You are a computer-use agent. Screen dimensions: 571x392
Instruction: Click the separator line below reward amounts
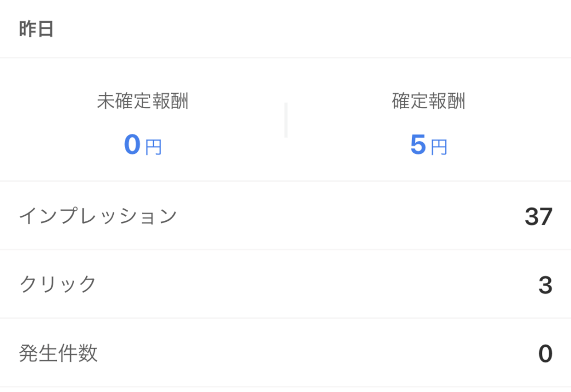(x=285, y=181)
